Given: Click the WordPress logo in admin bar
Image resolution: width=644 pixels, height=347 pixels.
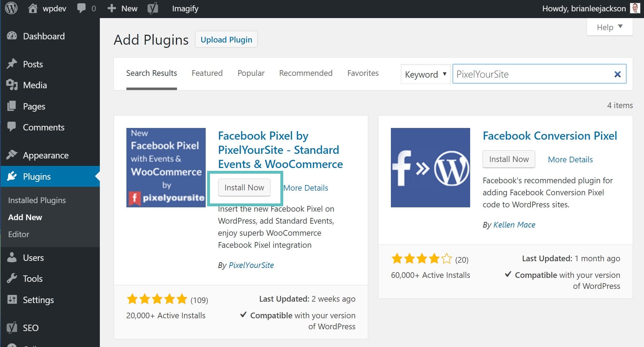Looking at the screenshot, I should [x=11, y=9].
